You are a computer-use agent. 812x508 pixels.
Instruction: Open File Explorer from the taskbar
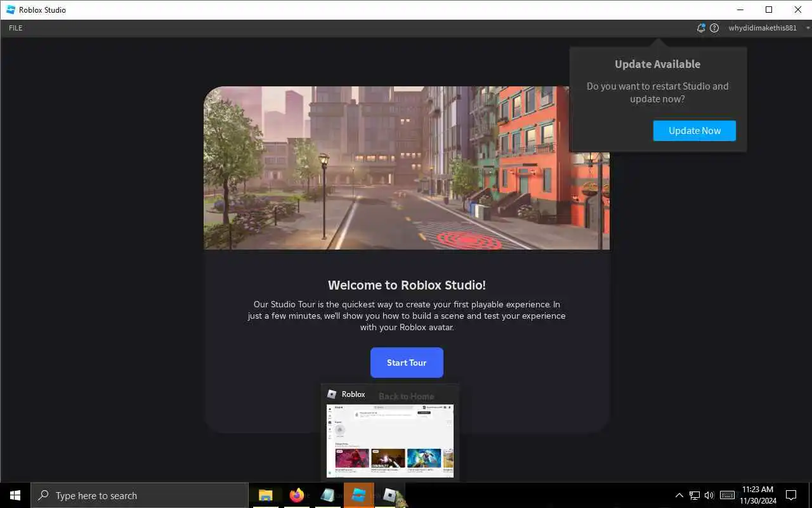(x=266, y=495)
